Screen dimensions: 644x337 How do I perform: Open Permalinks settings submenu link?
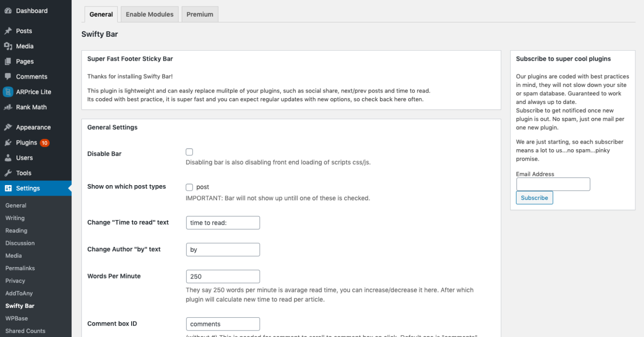[20, 268]
